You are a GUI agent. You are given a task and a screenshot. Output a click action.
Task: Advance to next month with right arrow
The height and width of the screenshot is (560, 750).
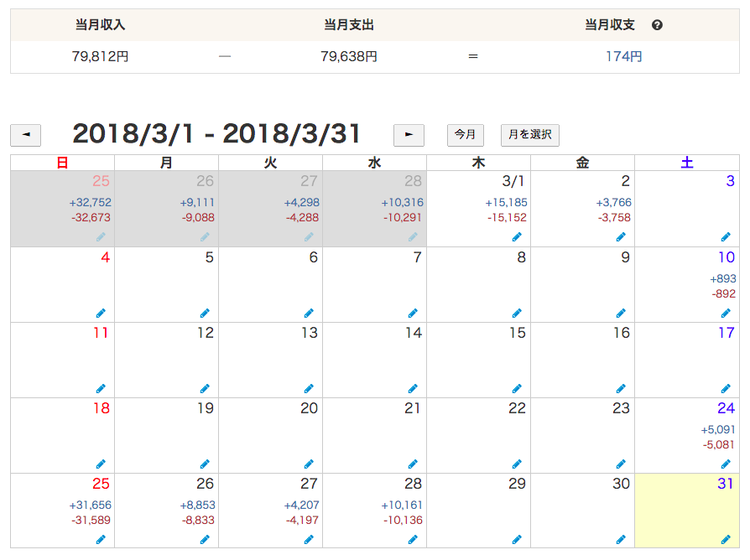click(409, 135)
